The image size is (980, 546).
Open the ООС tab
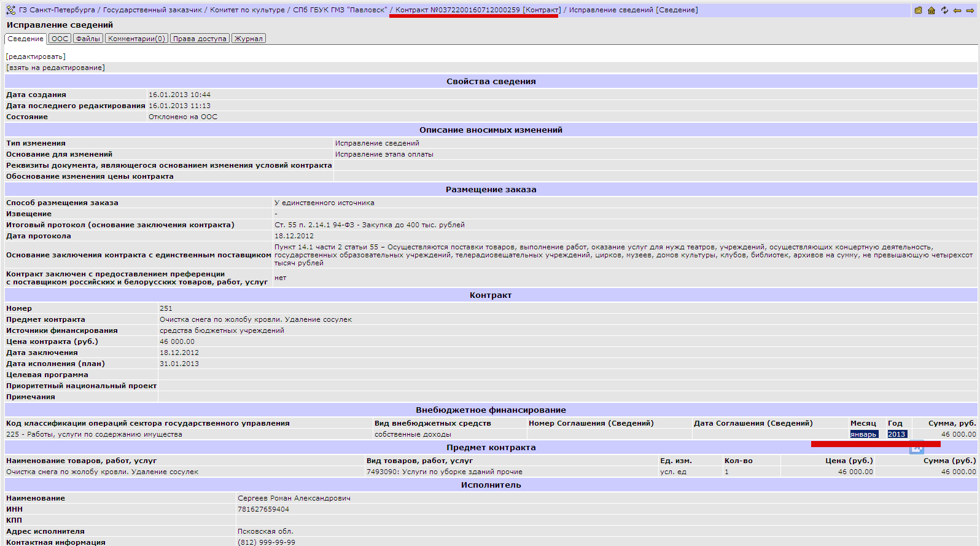coord(60,39)
